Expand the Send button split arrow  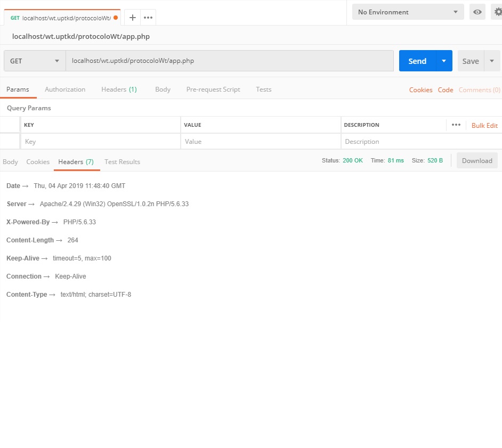pos(444,61)
